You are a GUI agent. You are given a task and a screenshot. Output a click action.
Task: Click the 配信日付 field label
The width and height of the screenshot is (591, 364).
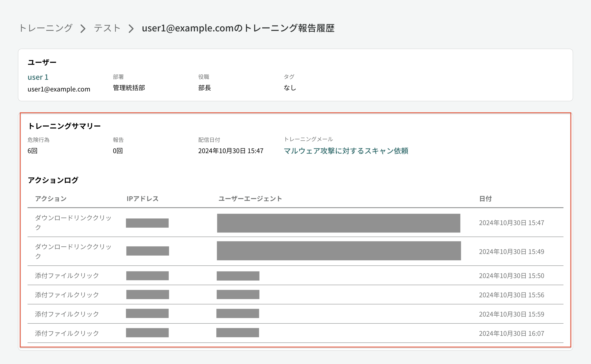209,140
